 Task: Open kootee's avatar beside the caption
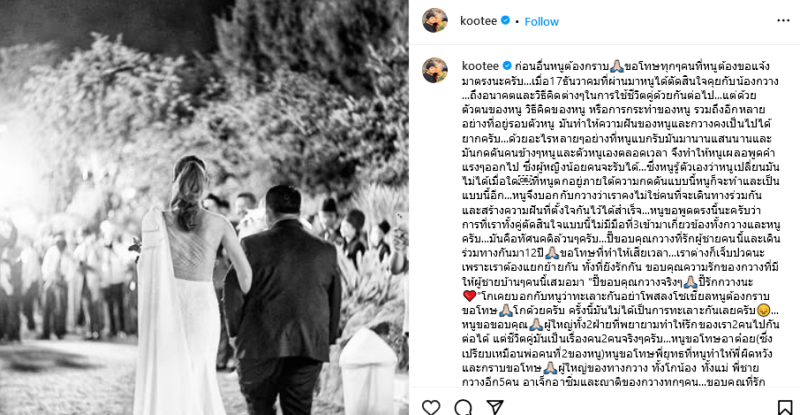point(435,70)
